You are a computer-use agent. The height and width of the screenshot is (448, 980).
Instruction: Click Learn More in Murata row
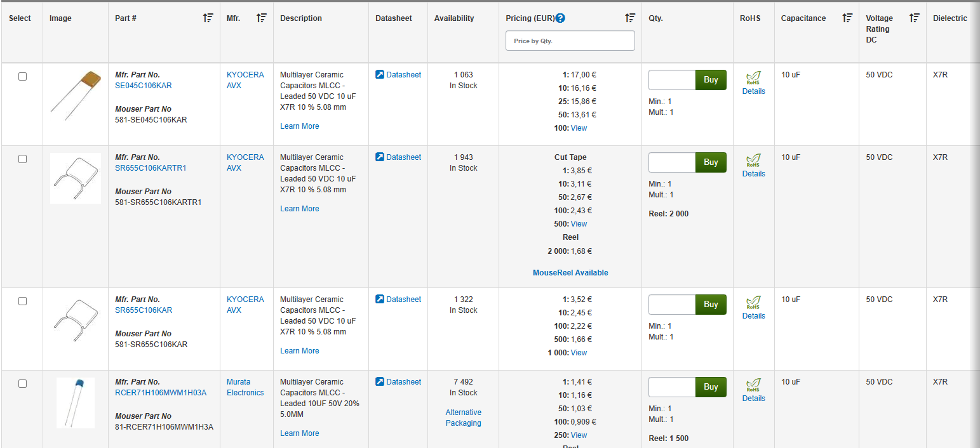300,433
